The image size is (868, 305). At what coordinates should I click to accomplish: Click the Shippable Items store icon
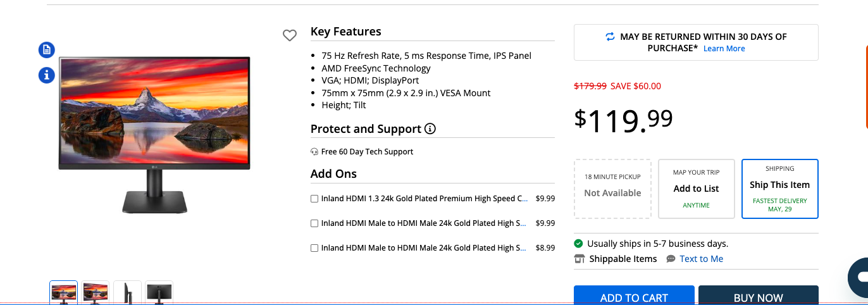[x=580, y=259]
